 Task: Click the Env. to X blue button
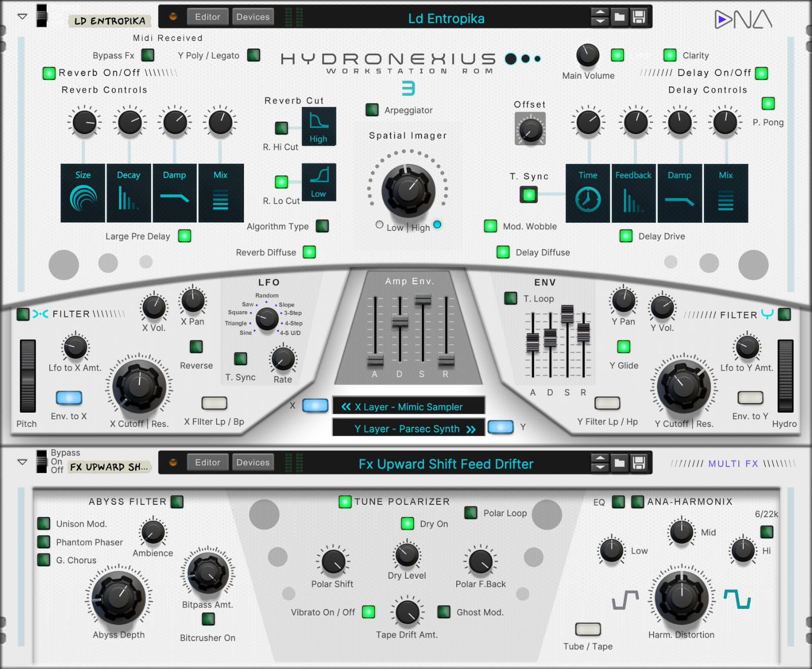[69, 397]
